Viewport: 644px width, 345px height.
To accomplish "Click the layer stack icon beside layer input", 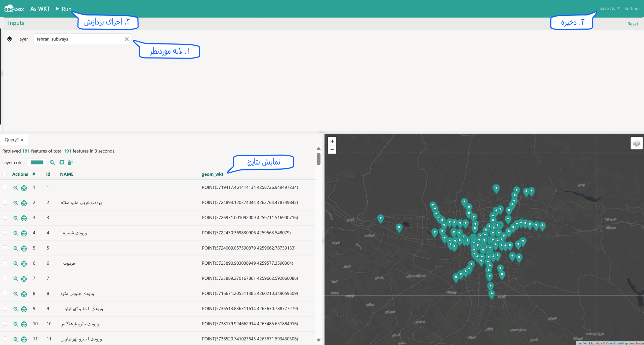I will click(10, 39).
